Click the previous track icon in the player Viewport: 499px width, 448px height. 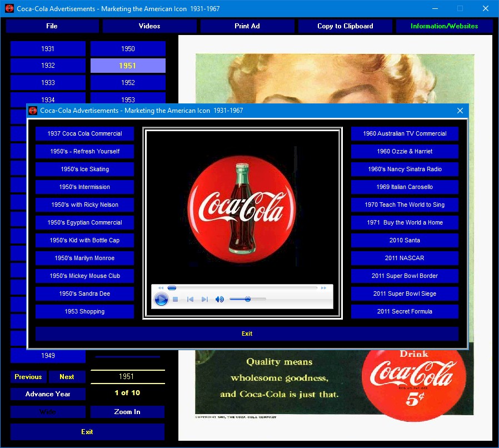click(x=190, y=299)
